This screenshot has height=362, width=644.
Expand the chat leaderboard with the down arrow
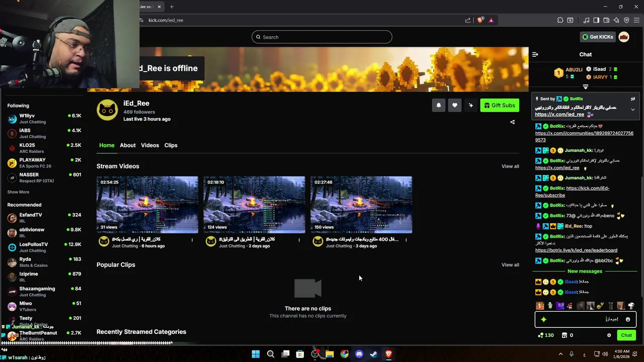click(585, 87)
